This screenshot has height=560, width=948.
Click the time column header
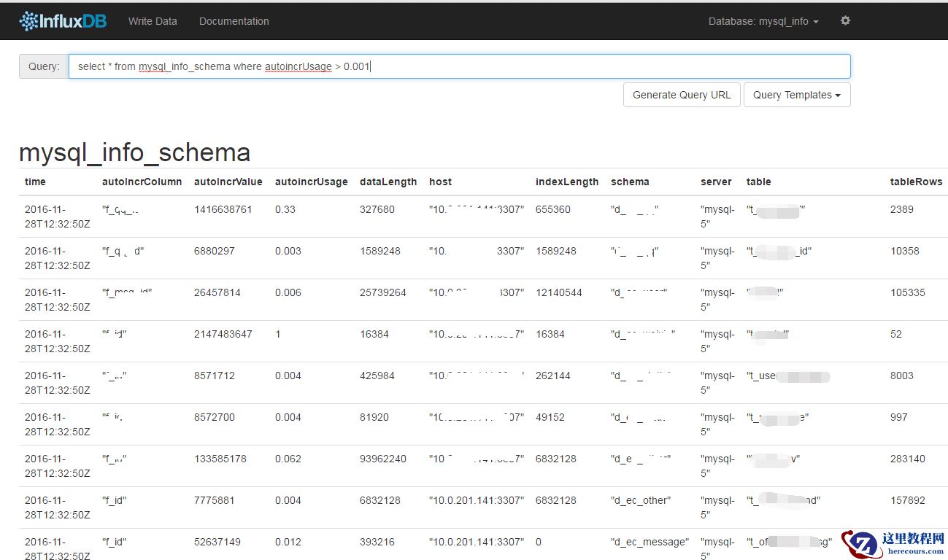pyautogui.click(x=35, y=182)
